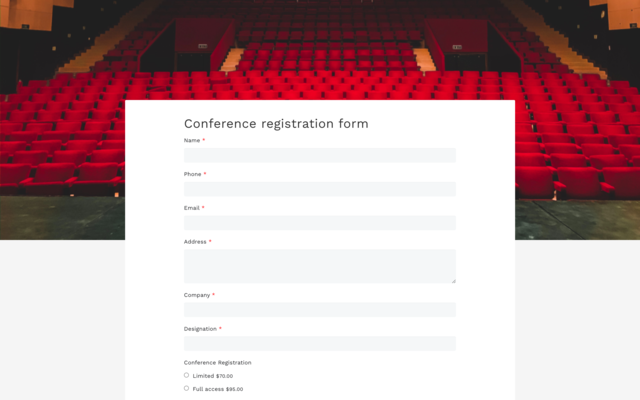
Task: Click the resize handle of Address box
Action: click(453, 280)
